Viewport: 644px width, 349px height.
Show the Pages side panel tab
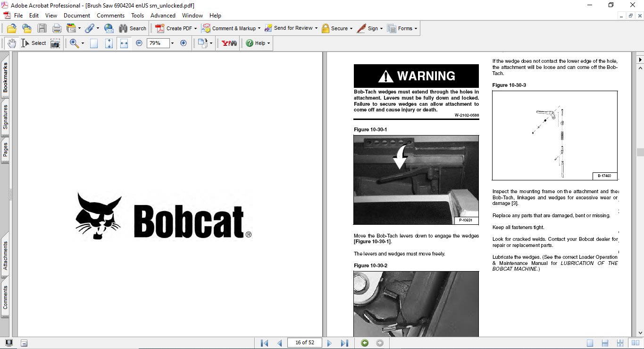coord(5,150)
